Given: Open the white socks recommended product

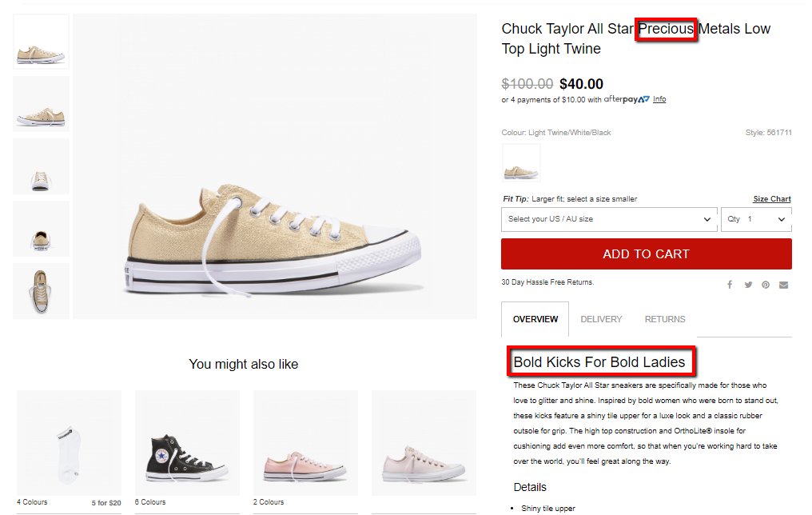Looking at the screenshot, I should click(x=69, y=443).
